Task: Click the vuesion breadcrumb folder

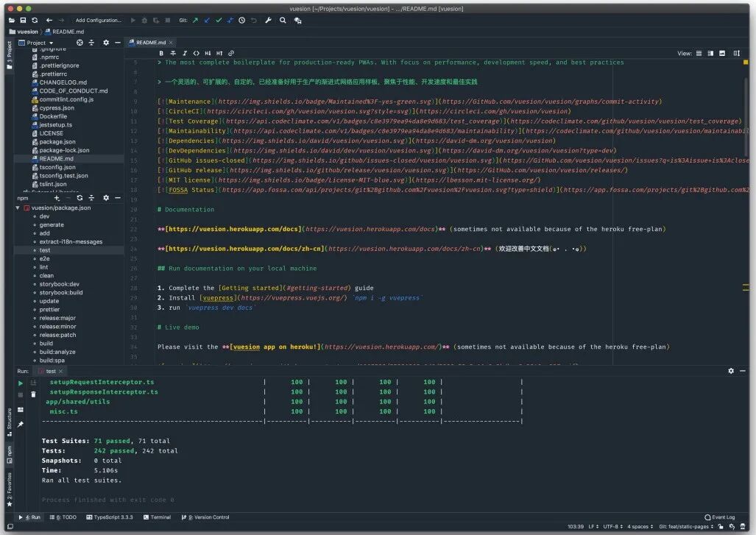Action: (24, 32)
